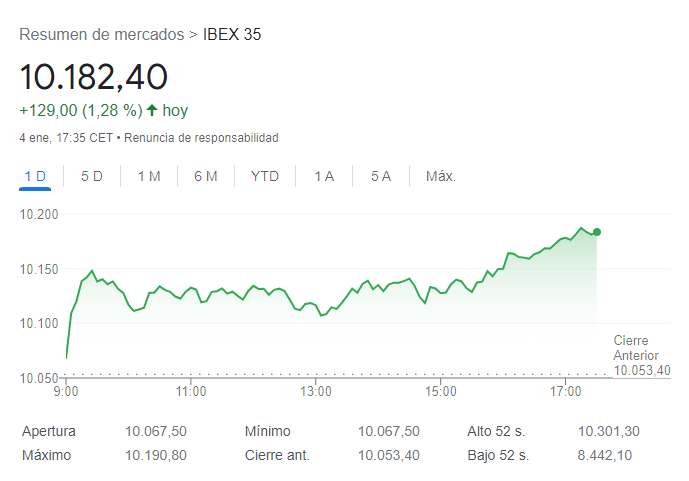Click the Cierre Anterior 10.053,40 label

(x=641, y=356)
